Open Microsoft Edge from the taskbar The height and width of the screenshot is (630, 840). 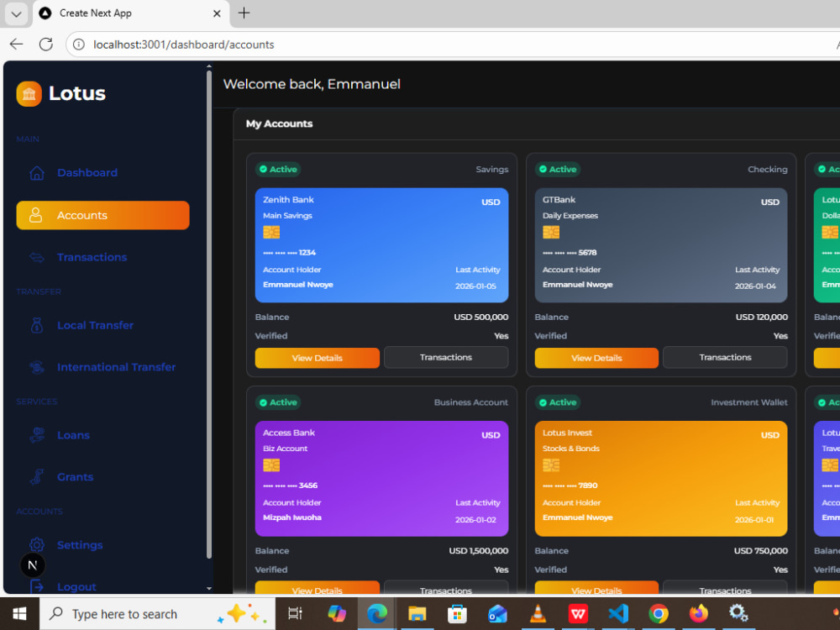376,613
